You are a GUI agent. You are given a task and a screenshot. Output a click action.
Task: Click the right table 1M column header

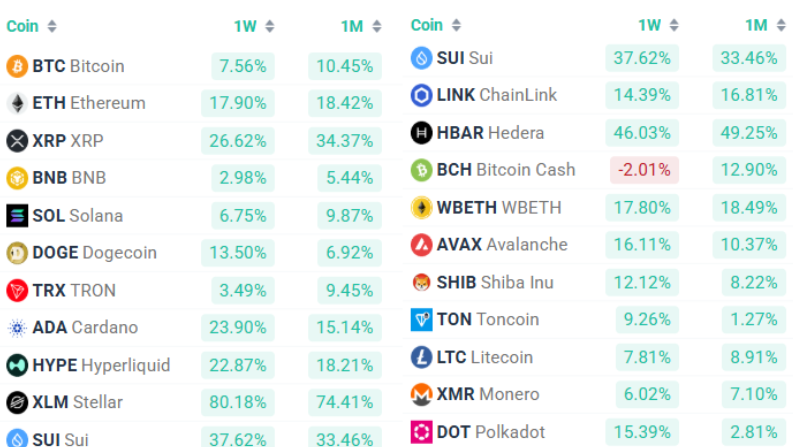756,25
